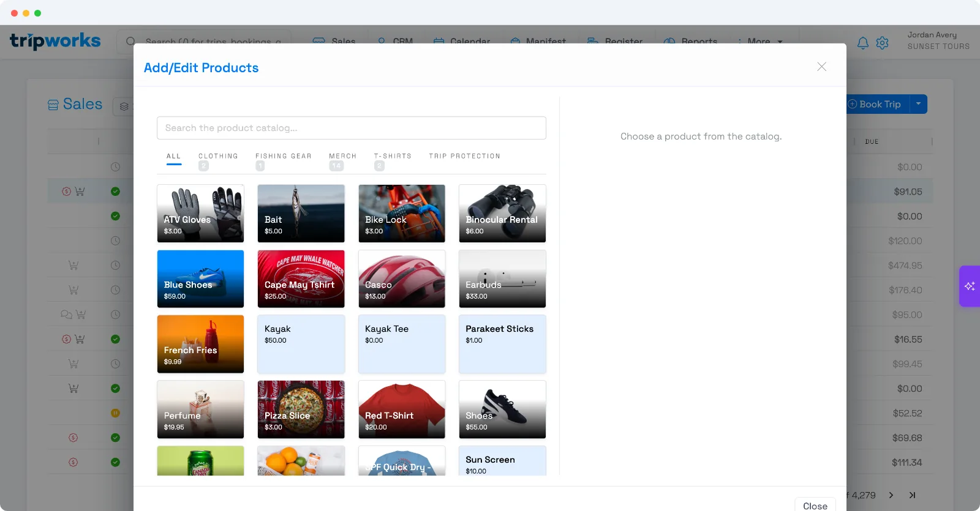Click the $16.55 due amount
The width and height of the screenshot is (980, 511).
908,339
